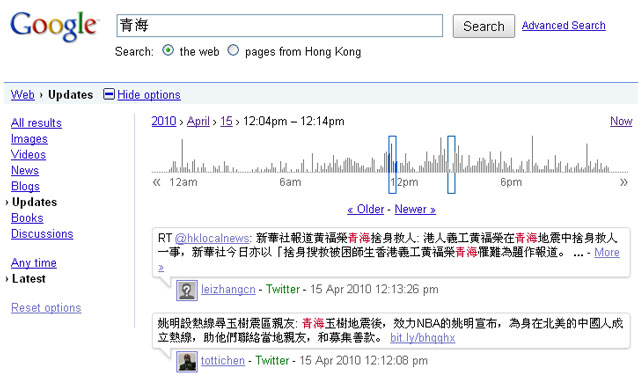Click time range 12:04pm – 12:14pm text

[294, 121]
